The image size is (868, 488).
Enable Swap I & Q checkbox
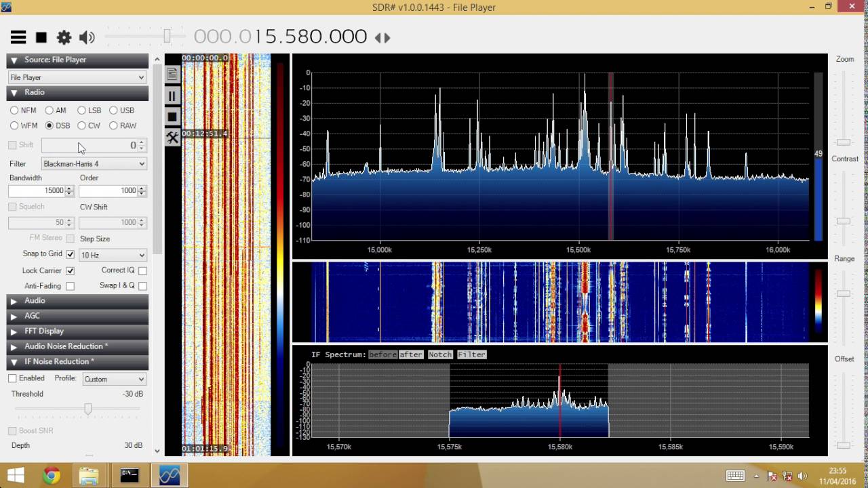point(142,286)
